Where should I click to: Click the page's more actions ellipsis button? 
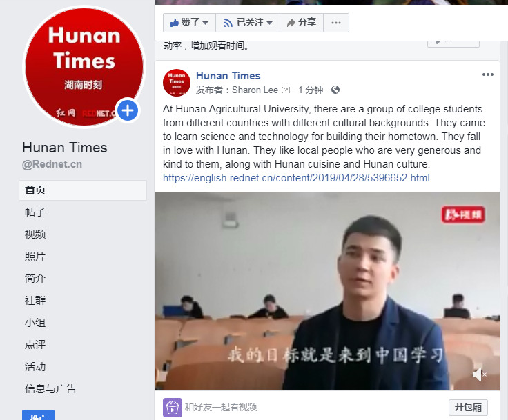click(336, 23)
